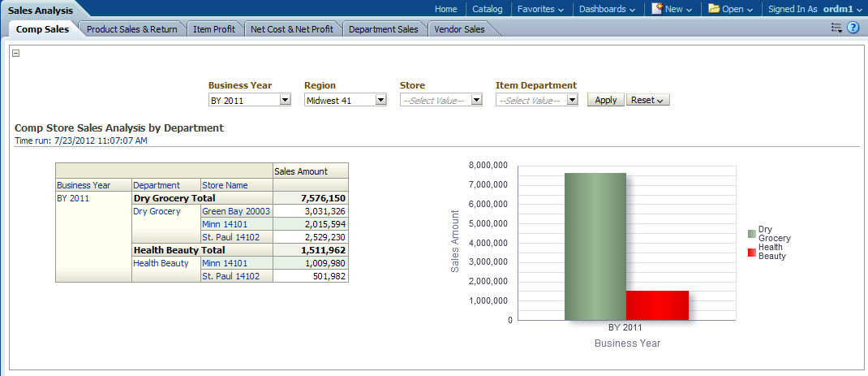Open the Business Year dropdown
The image size is (868, 376).
point(285,100)
